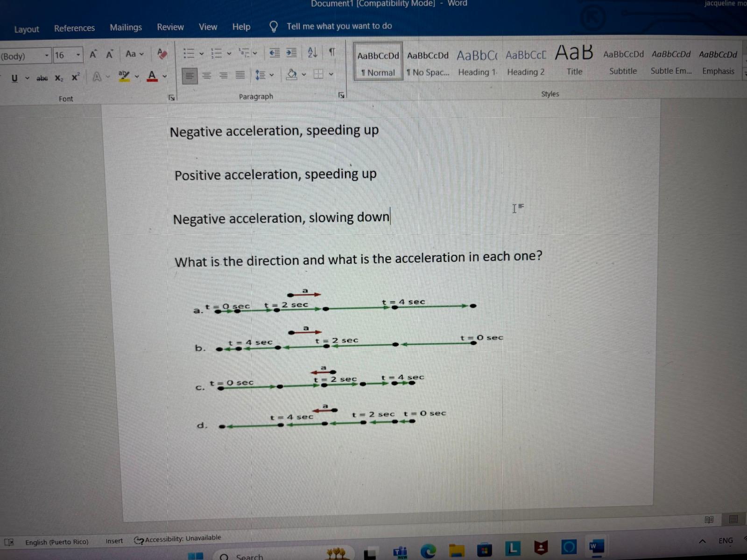
Task: Apply subscript to selected text
Action: pos(59,77)
